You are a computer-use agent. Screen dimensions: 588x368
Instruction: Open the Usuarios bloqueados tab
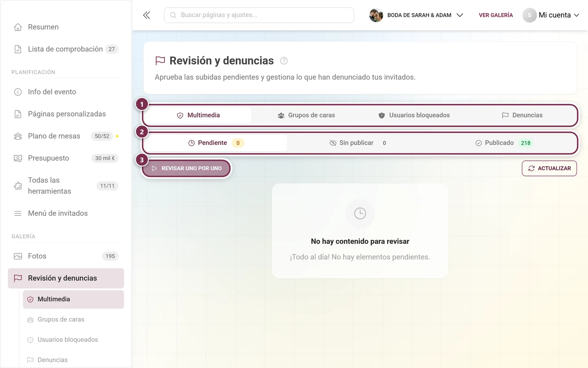[414, 115]
